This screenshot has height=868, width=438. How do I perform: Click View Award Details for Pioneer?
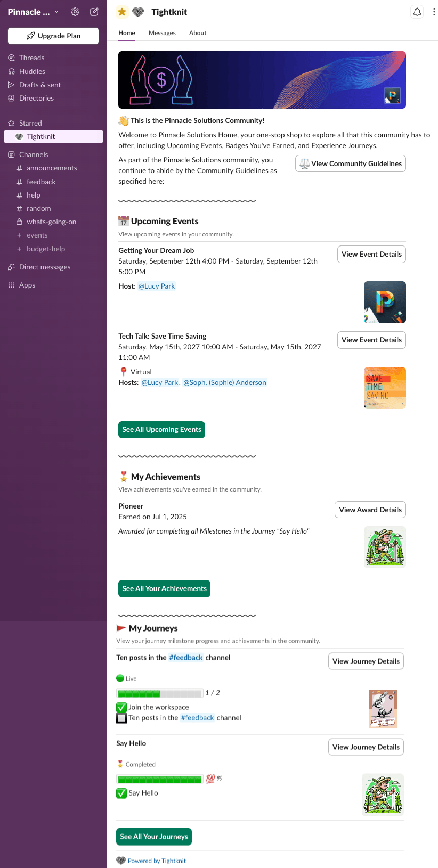[x=370, y=510]
